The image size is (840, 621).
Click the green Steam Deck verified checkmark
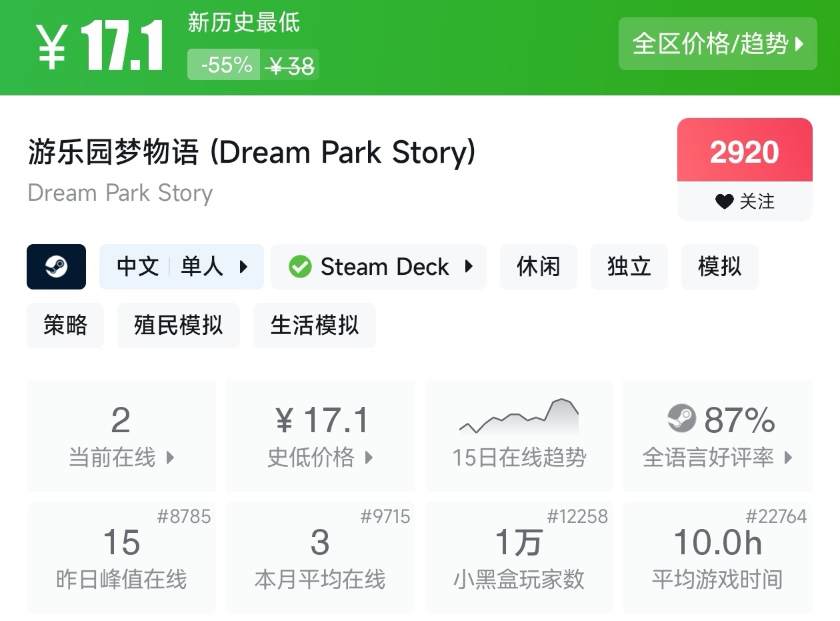[300, 267]
